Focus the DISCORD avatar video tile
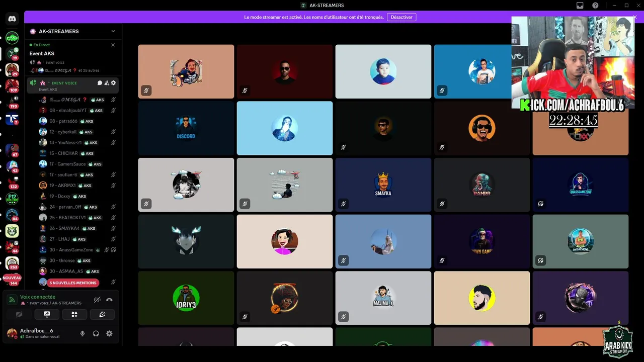Screen dimensions: 644x362 point(186,128)
